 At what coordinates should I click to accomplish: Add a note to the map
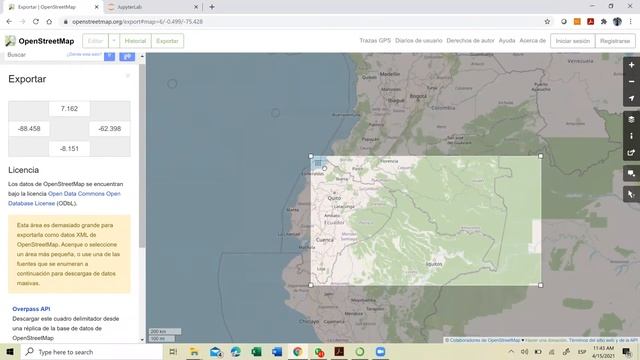pyautogui.click(x=631, y=173)
